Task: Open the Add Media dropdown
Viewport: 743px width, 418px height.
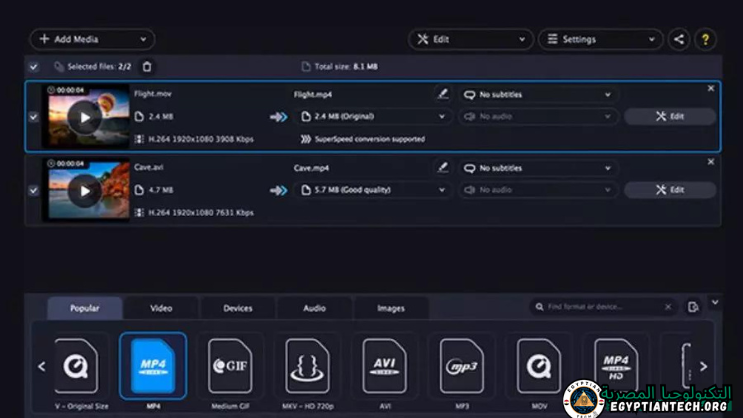Action: tap(91, 40)
